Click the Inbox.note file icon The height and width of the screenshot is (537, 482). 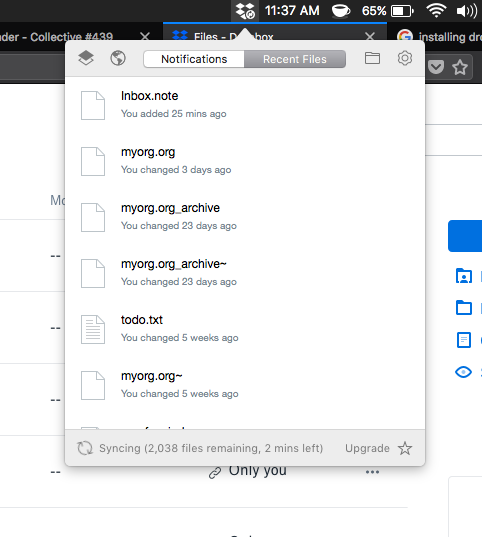(93, 105)
